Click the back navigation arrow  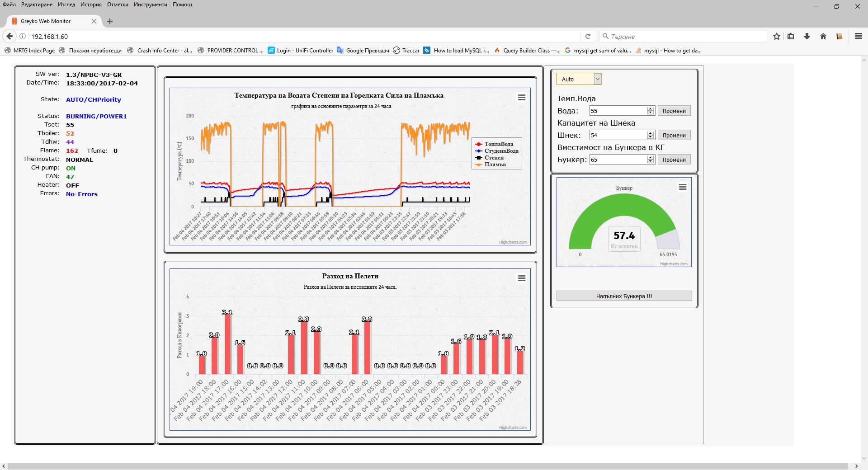(9, 37)
